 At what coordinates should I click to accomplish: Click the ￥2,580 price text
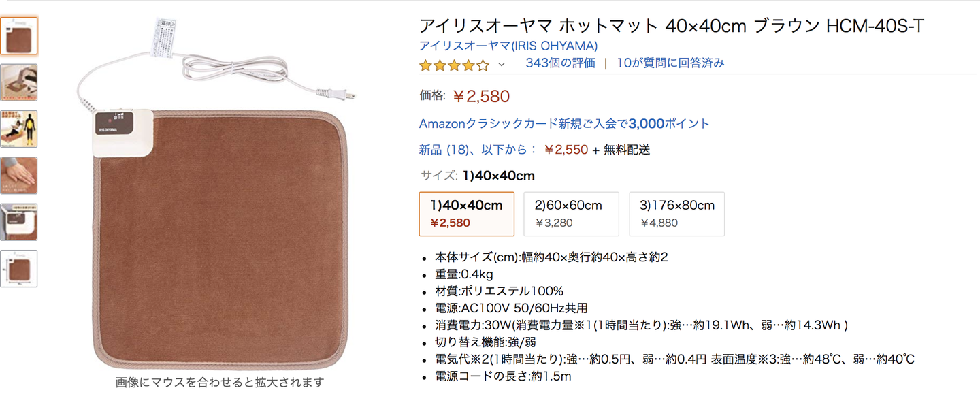[481, 97]
